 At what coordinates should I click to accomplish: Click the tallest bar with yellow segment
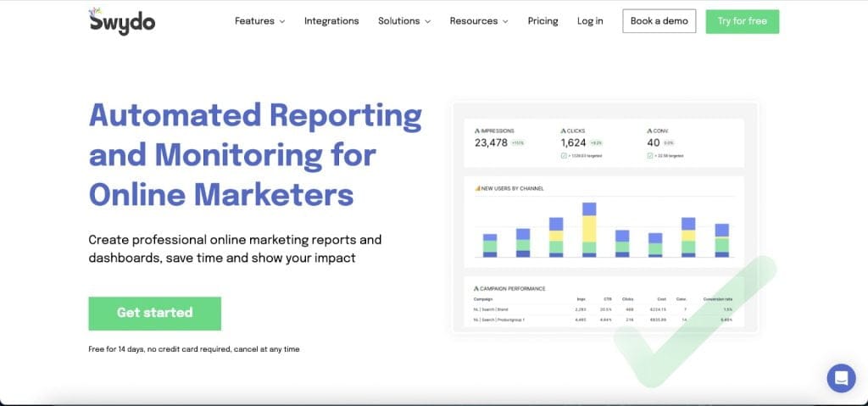click(590, 230)
